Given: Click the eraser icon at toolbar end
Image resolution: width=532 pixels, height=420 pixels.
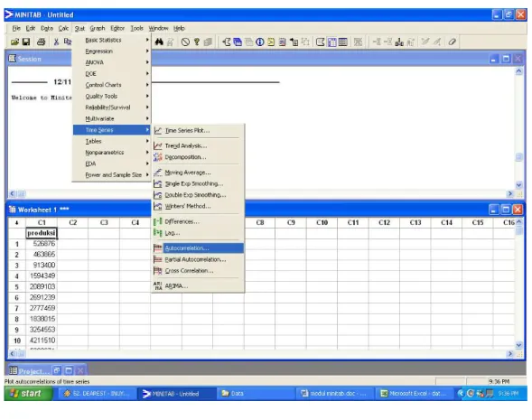Looking at the screenshot, I should coord(452,42).
